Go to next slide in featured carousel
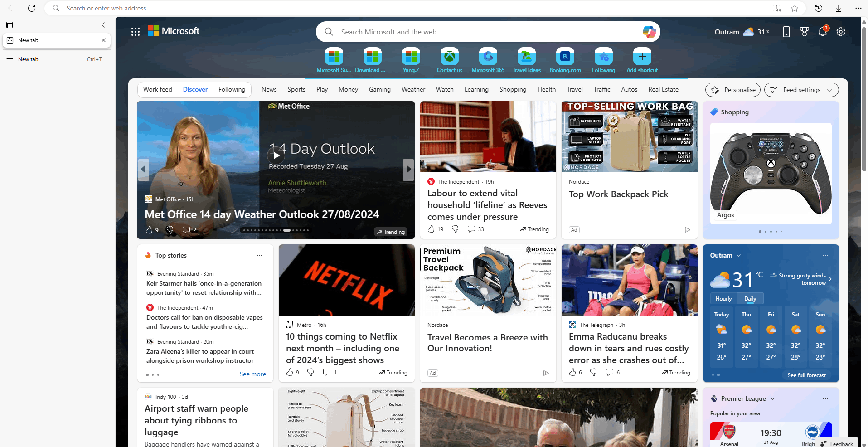The image size is (868, 447). 408,170
